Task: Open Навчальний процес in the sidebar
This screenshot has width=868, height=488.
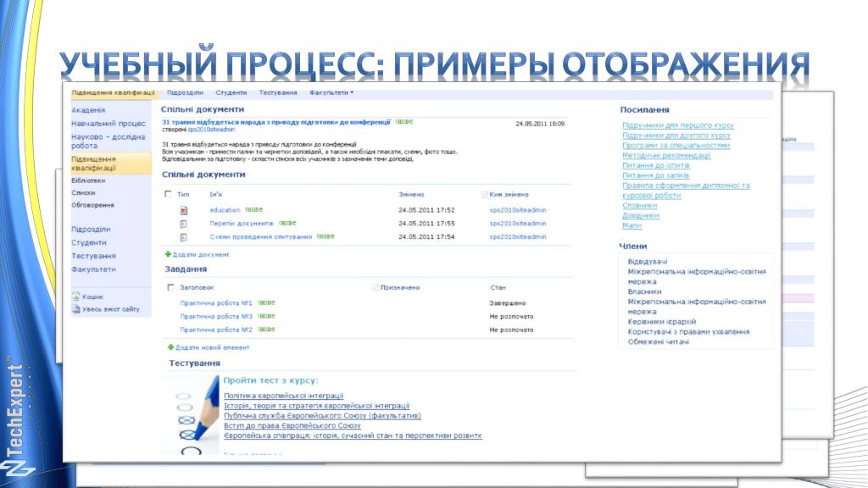Action: [108, 124]
